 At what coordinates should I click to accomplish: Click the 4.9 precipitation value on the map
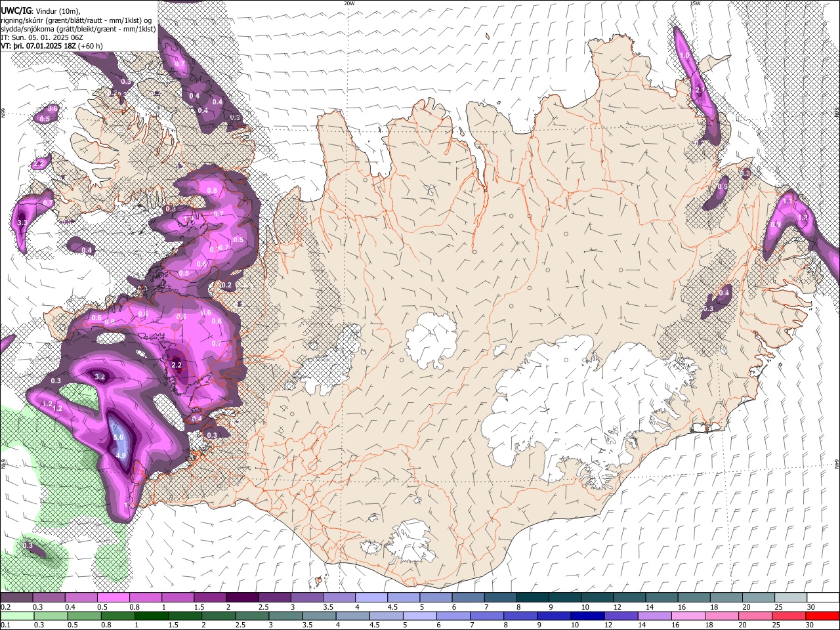[121, 455]
